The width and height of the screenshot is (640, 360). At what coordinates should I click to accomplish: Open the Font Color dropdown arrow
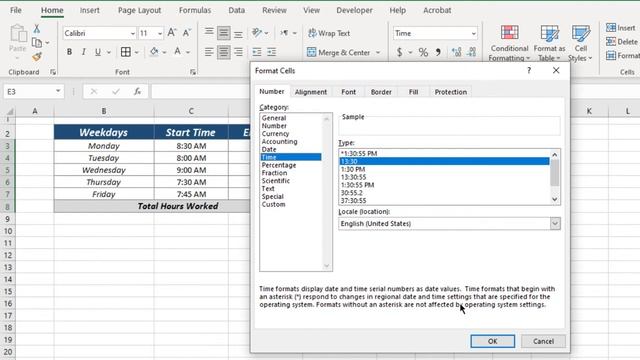[188, 52]
